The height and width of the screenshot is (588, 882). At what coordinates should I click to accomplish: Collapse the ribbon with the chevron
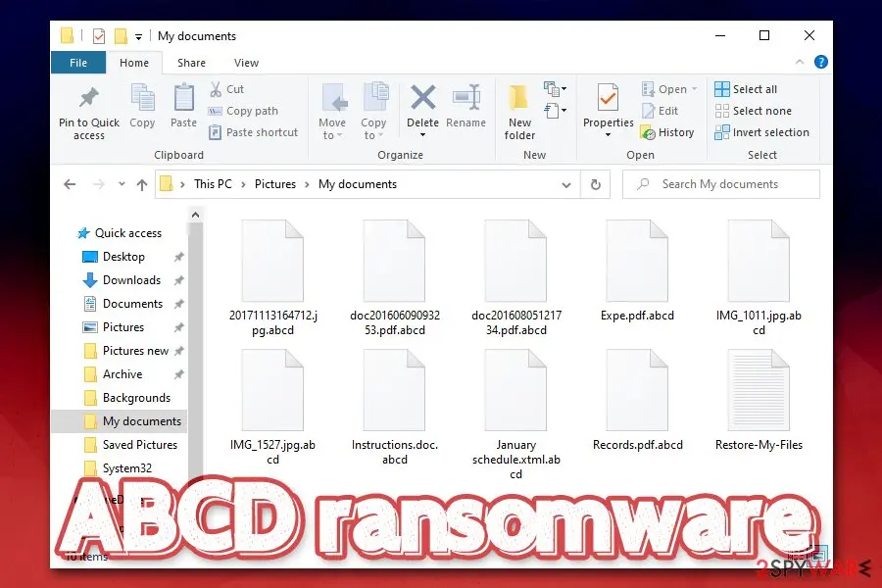pos(800,62)
